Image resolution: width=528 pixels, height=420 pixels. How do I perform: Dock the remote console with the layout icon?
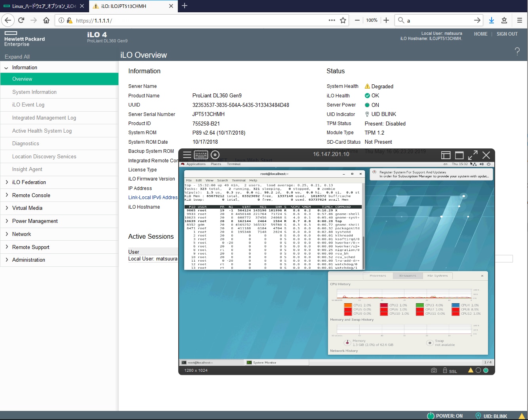(x=446, y=155)
